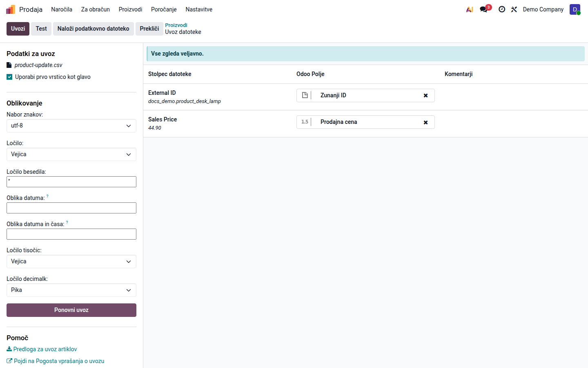Cancel import with Prekliči button

coord(149,29)
